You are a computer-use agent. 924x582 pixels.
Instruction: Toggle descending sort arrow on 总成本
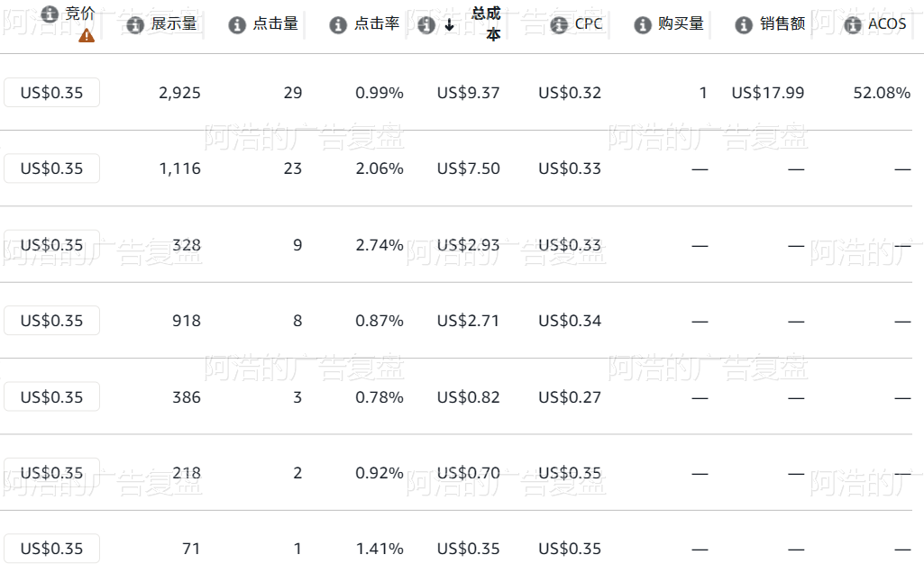[449, 24]
